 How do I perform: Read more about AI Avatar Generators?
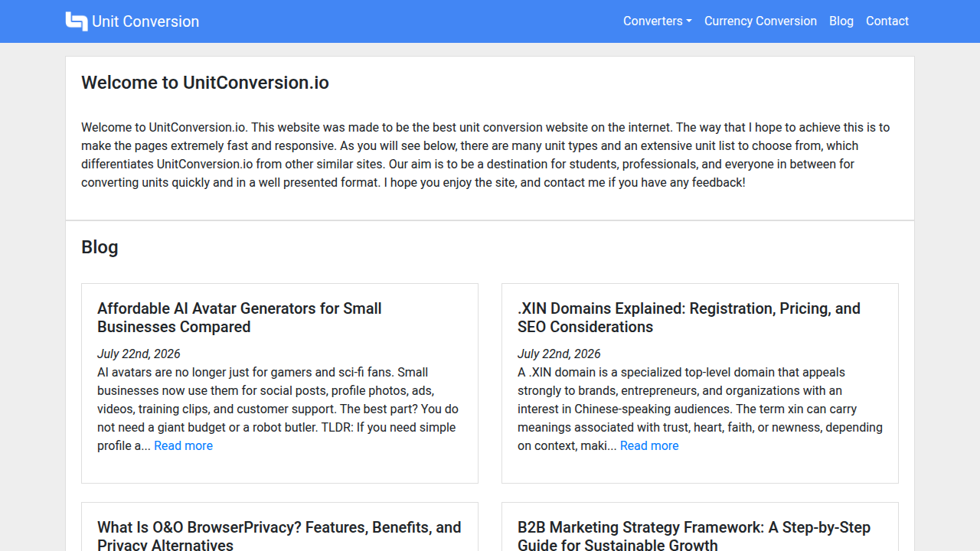(x=183, y=445)
